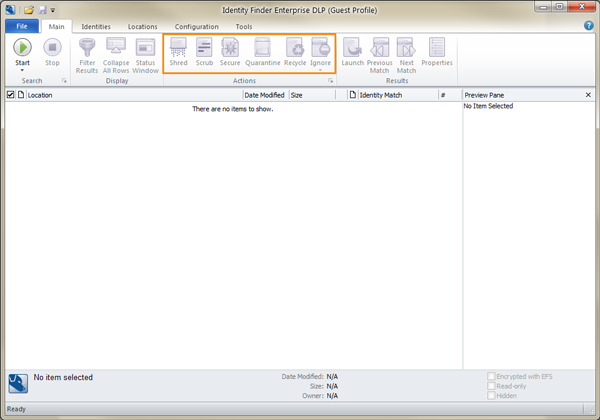The image size is (600, 420).
Task: Click the Collapse All Rows icon
Action: click(x=116, y=55)
